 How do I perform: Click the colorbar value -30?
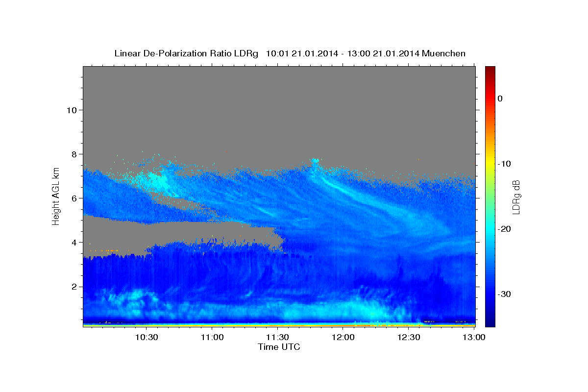[504, 294]
